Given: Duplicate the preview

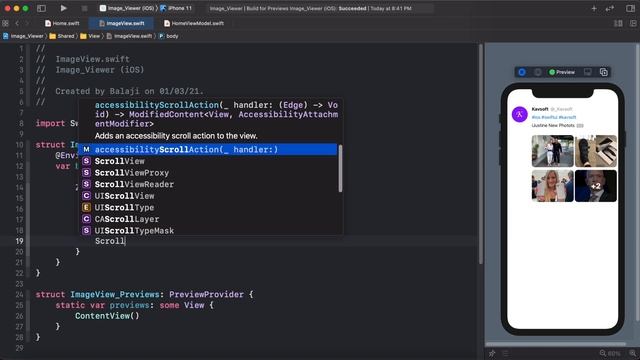Looking at the screenshot, I should point(604,72).
